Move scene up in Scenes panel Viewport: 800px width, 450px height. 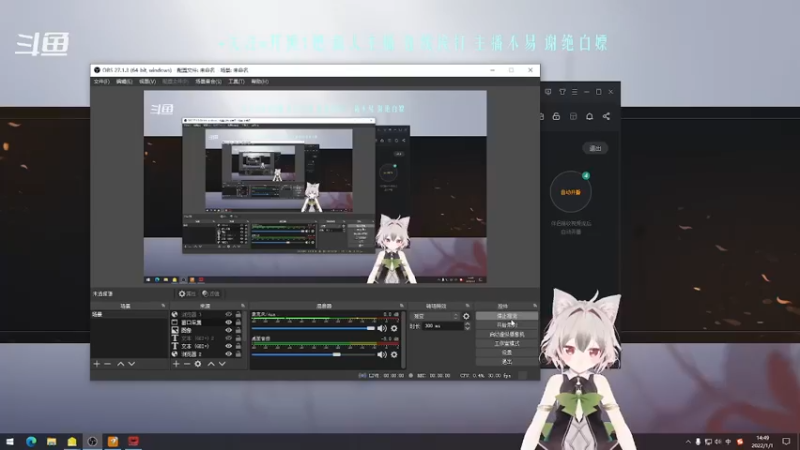[x=120, y=364]
